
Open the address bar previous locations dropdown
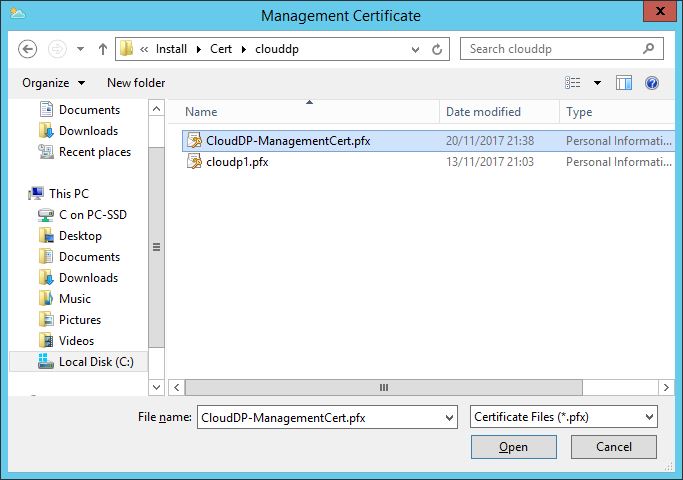pos(415,49)
